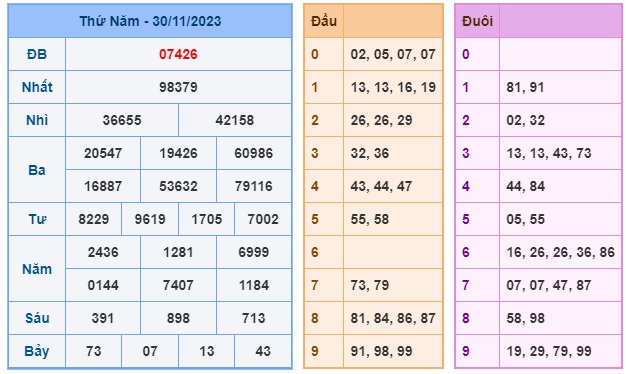
Task: Click Đuôi row 6 values 16, 26, 26, 36, 86
Action: [x=561, y=252]
